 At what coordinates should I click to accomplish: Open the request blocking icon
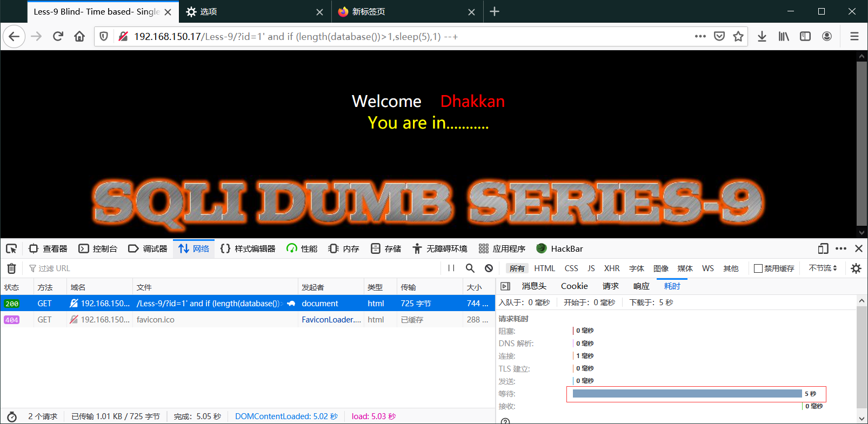point(489,268)
